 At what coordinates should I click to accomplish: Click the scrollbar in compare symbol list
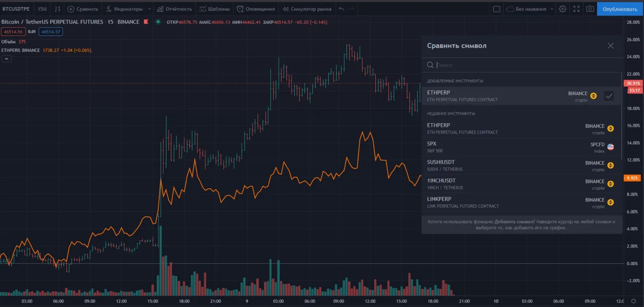point(622,116)
